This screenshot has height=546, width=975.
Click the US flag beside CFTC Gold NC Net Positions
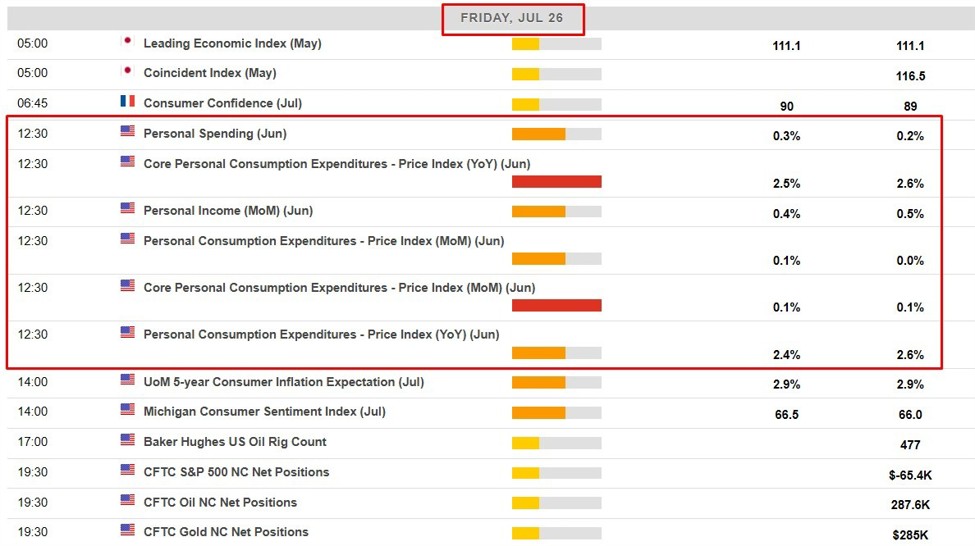coord(127,530)
